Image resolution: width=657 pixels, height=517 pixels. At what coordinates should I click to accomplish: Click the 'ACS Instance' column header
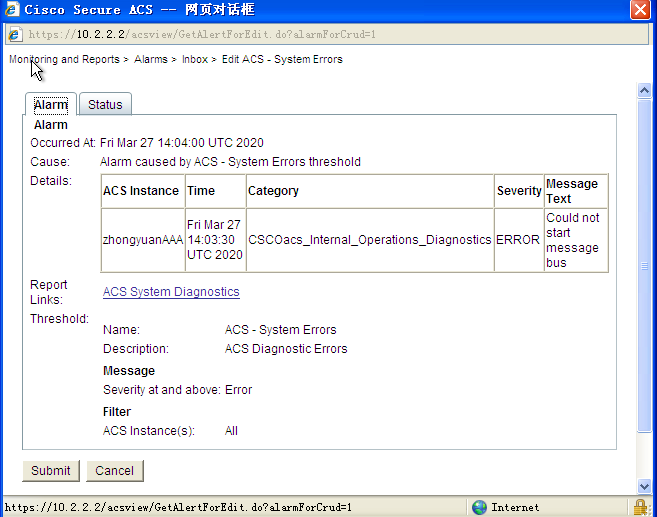point(143,191)
